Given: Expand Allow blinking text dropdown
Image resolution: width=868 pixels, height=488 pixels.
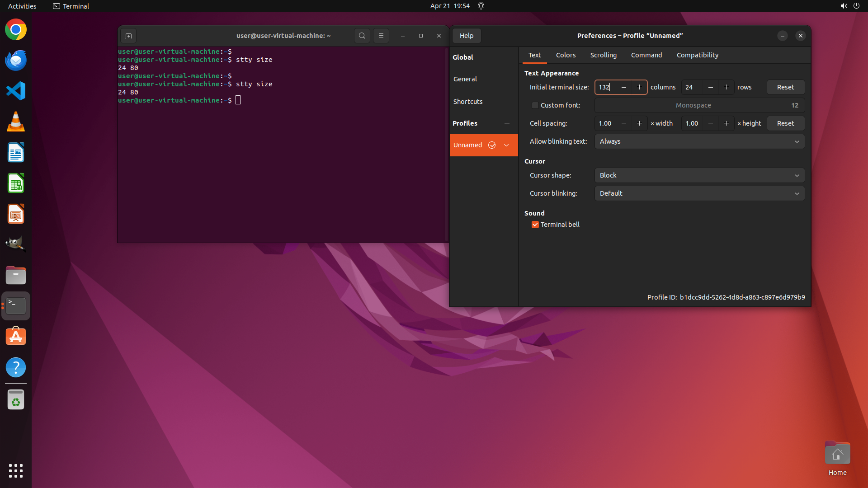Looking at the screenshot, I should click(699, 141).
